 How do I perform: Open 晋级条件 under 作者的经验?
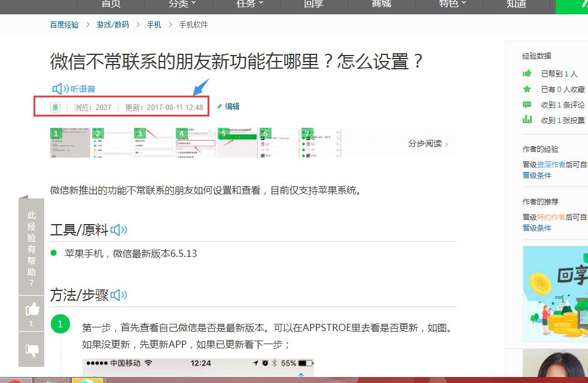coord(537,176)
